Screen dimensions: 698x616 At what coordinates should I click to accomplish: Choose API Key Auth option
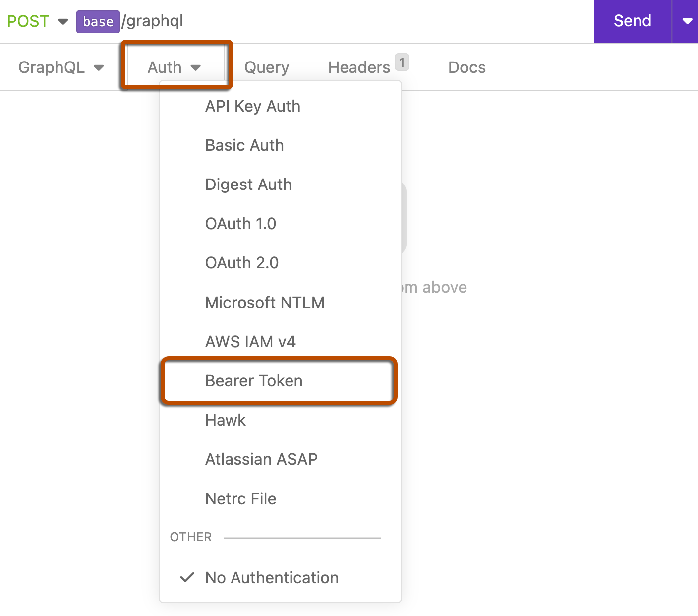click(253, 106)
